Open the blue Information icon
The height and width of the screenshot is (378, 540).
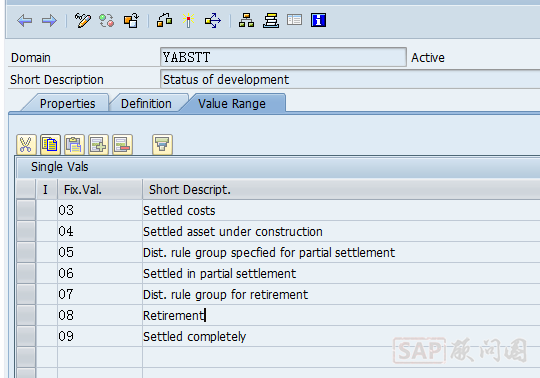tap(318, 20)
